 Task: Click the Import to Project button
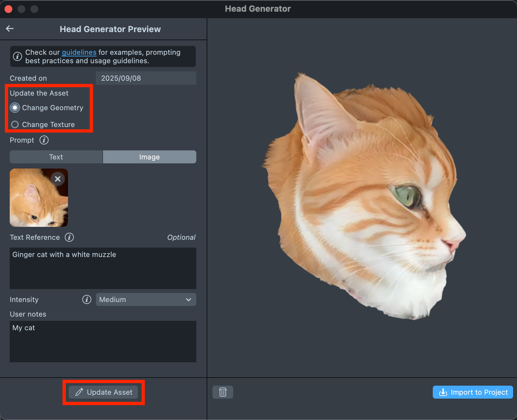tap(473, 392)
